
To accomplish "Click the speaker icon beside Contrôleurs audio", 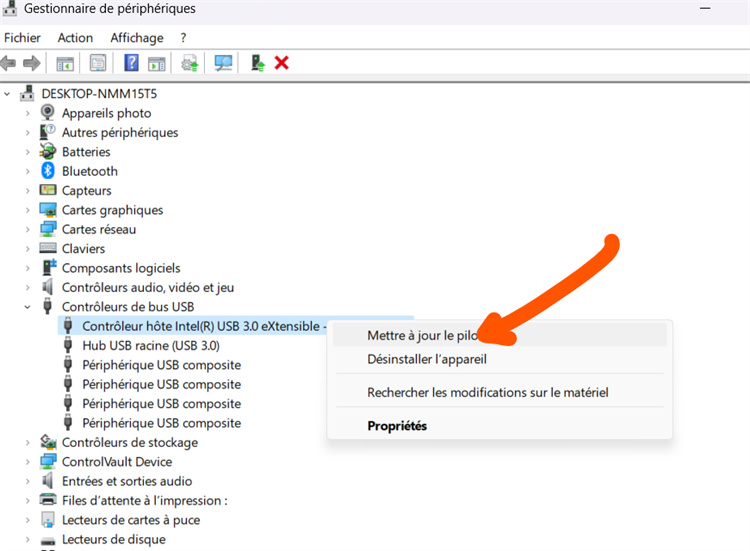I will click(x=47, y=287).
